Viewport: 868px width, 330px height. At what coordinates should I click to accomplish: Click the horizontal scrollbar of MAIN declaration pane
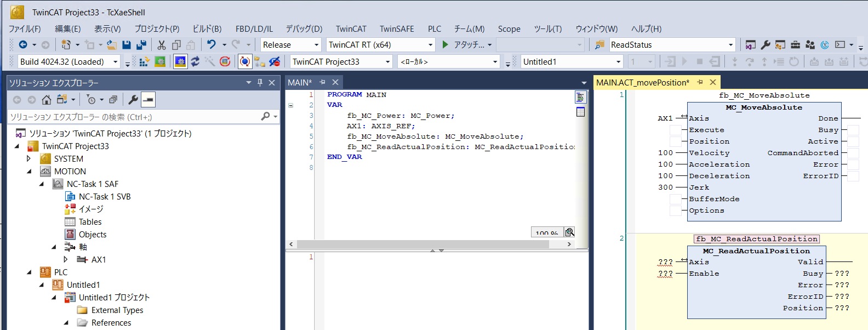click(x=423, y=244)
